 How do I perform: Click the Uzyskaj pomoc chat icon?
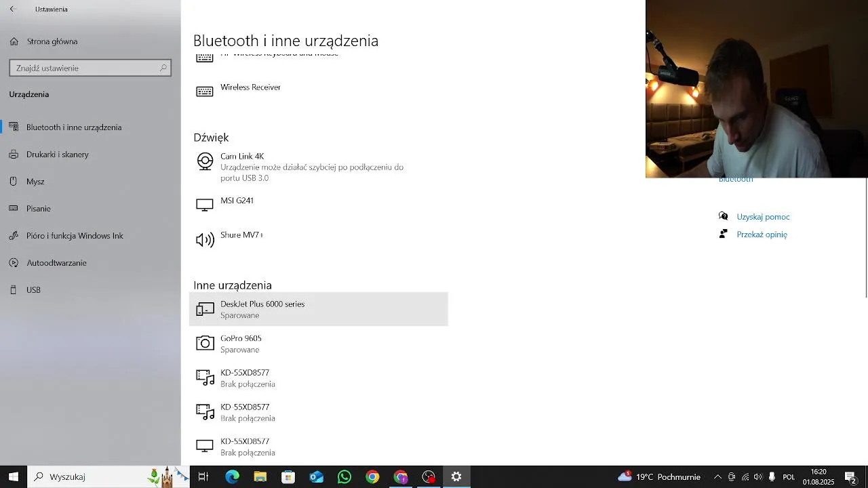(x=723, y=216)
